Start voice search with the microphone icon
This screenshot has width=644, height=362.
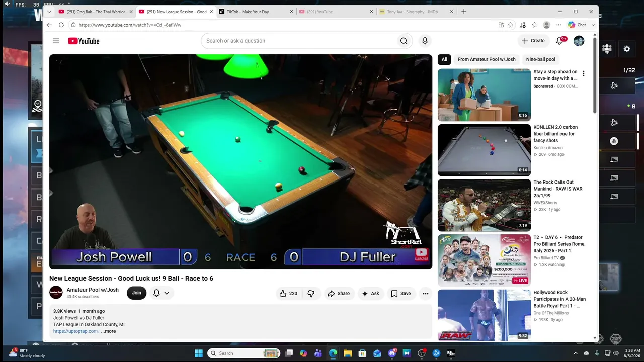425,41
